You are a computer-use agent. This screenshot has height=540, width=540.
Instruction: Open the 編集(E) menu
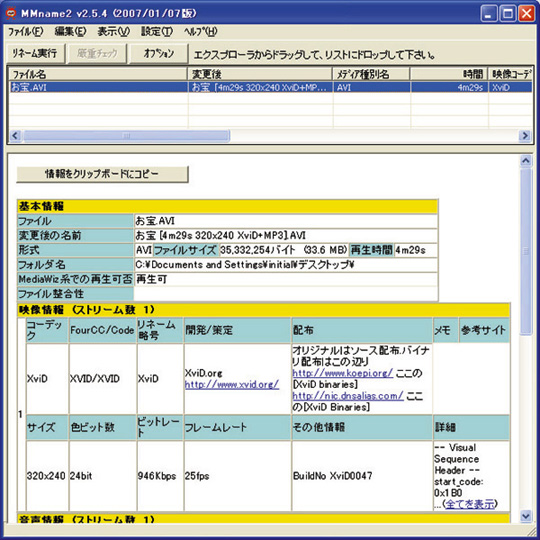point(70,32)
